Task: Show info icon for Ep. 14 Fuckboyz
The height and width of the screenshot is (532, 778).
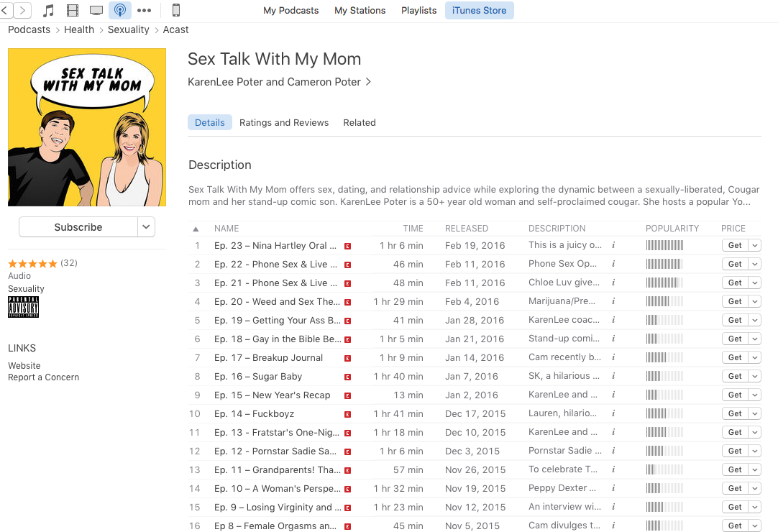Action: (613, 413)
